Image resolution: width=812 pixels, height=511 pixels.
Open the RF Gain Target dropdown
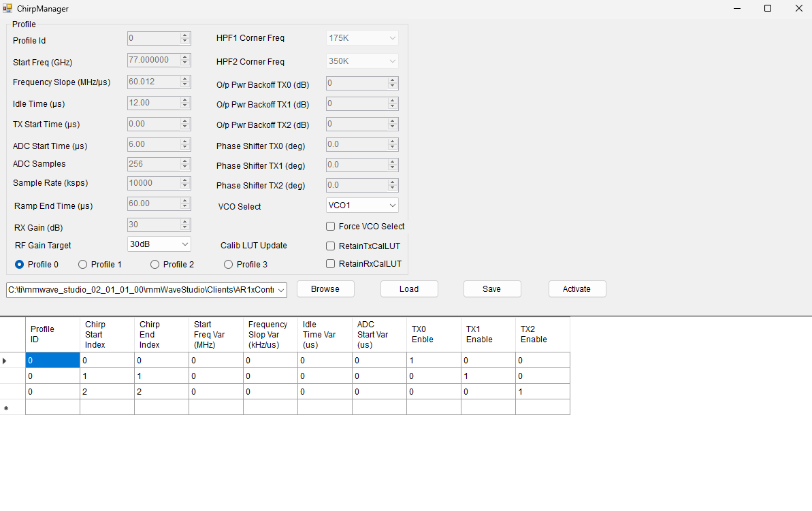159,244
